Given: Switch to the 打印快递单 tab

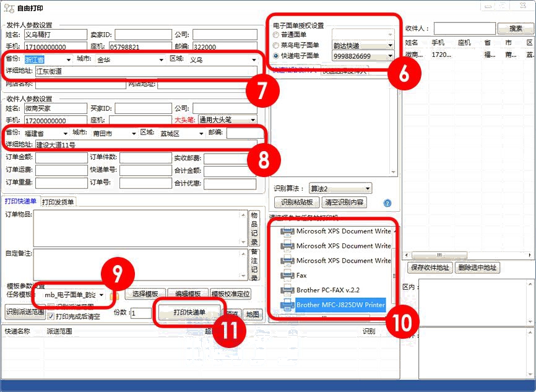Looking at the screenshot, I should click(x=21, y=201).
